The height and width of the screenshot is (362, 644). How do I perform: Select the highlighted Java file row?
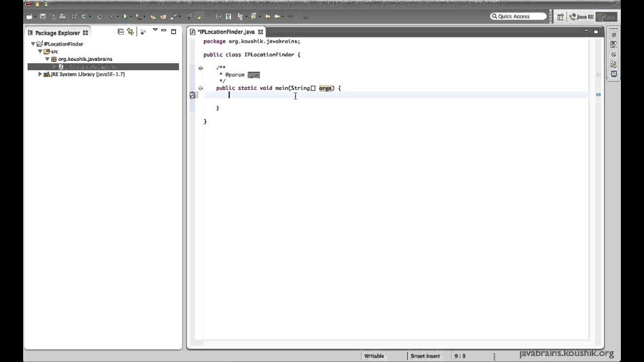tap(103, 66)
